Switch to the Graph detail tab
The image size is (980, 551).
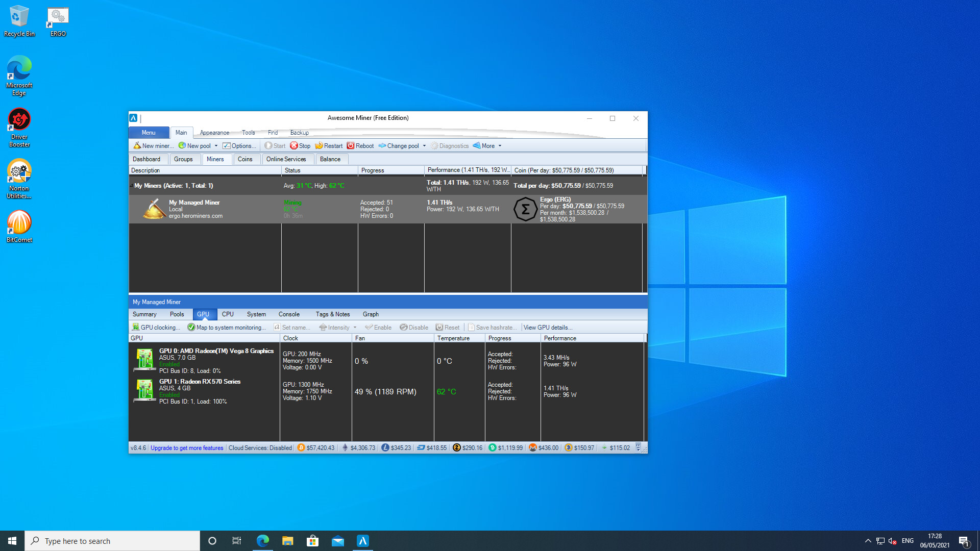click(371, 314)
